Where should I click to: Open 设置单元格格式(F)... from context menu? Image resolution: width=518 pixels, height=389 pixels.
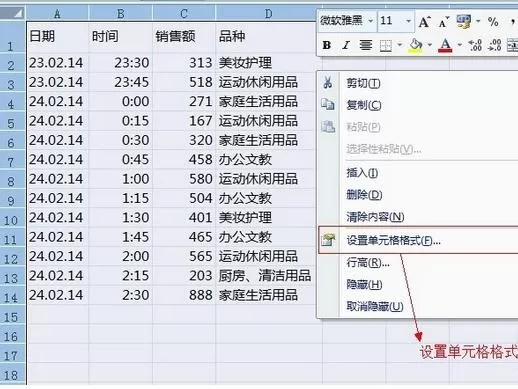pos(419,240)
